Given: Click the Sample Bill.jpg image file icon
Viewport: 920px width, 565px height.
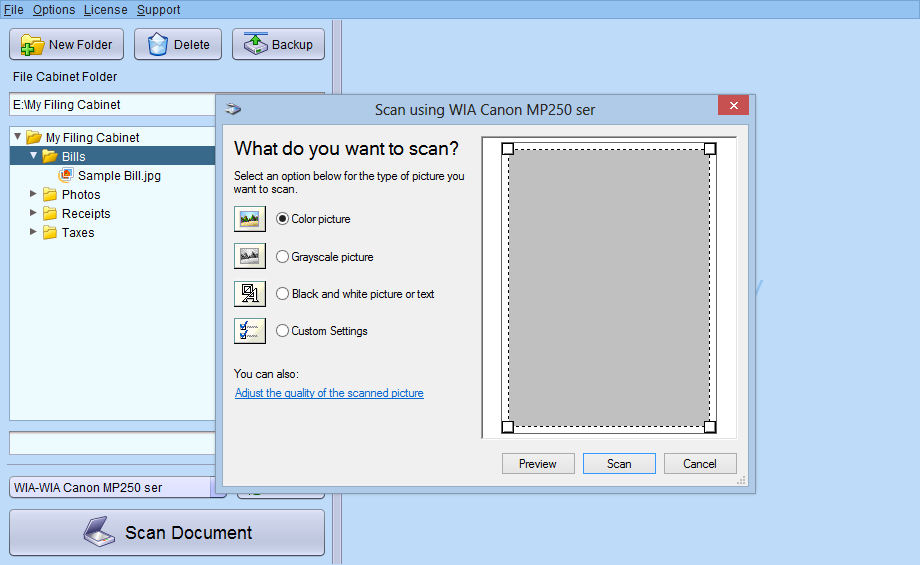Looking at the screenshot, I should coord(66,175).
